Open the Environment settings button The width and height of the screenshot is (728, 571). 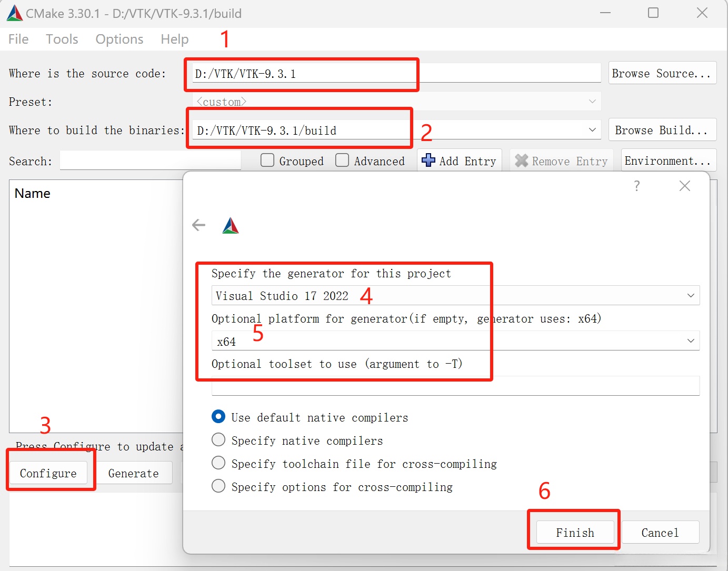(x=669, y=161)
